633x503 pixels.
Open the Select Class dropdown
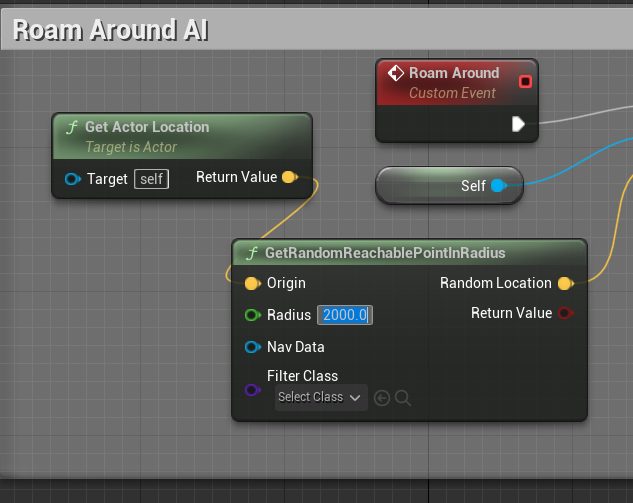pyautogui.click(x=320, y=397)
